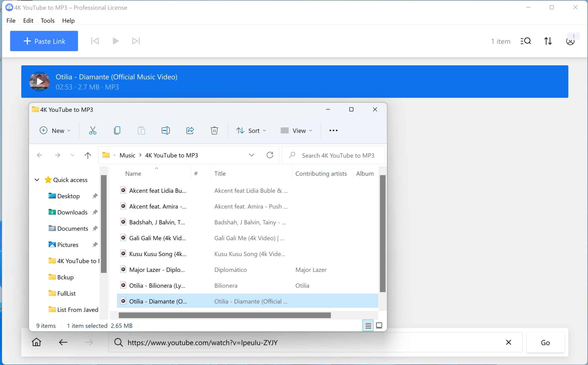Sort by Contributing artists column
588x365 pixels.
coord(321,174)
